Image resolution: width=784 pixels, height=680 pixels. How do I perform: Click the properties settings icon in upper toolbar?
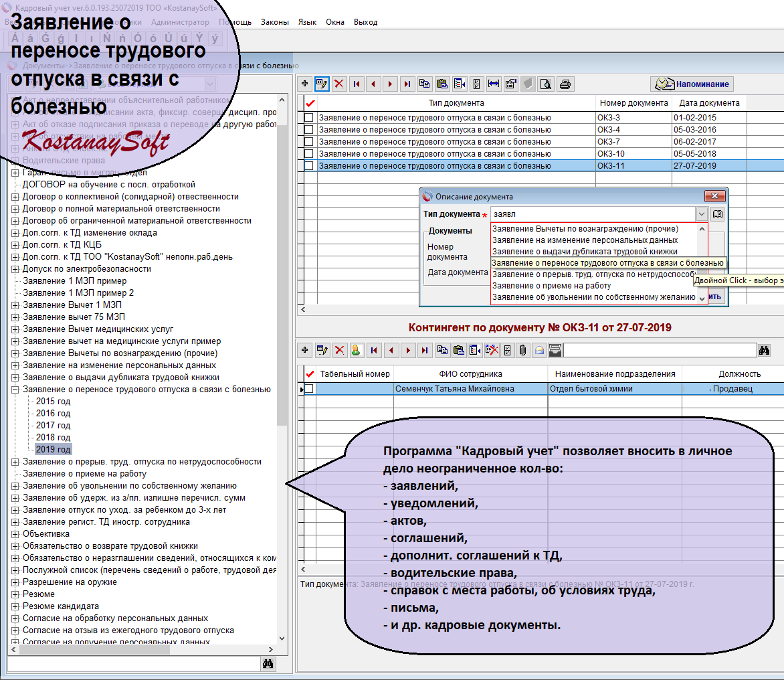(510, 84)
